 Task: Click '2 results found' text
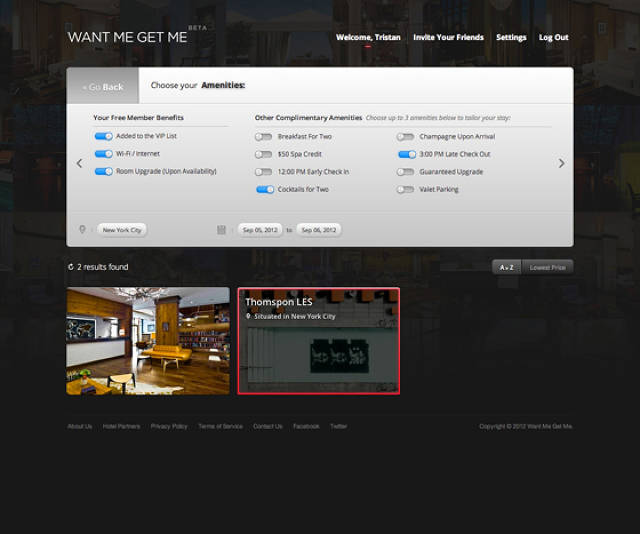click(x=102, y=267)
